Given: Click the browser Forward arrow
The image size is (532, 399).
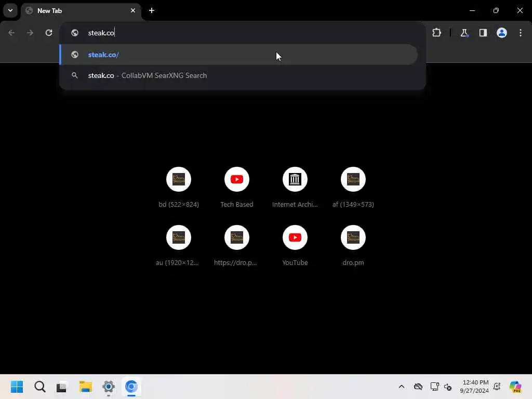Looking at the screenshot, I should 30,33.
